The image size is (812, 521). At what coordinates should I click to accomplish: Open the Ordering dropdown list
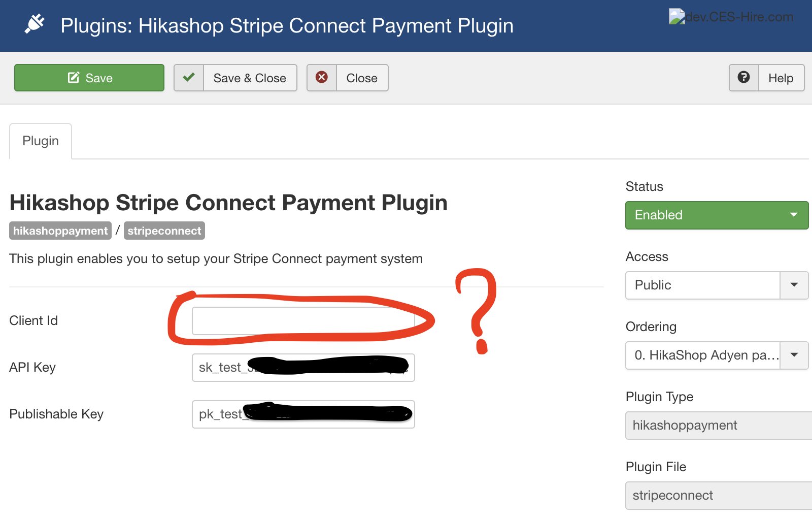pos(716,355)
